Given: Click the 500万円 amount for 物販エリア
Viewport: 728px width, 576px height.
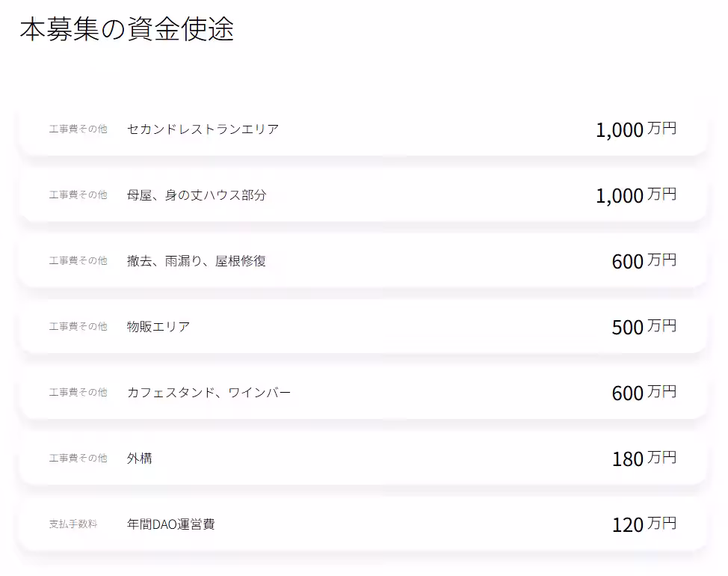Looking at the screenshot, I should point(644,327).
